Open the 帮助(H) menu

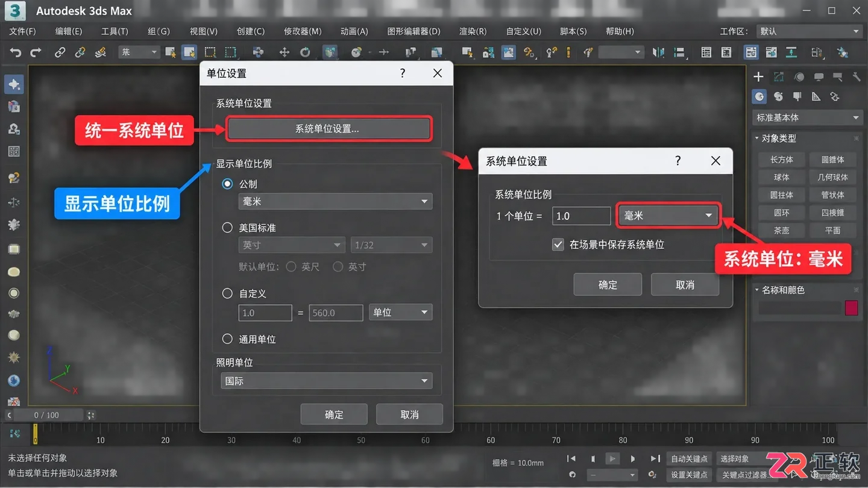620,31
